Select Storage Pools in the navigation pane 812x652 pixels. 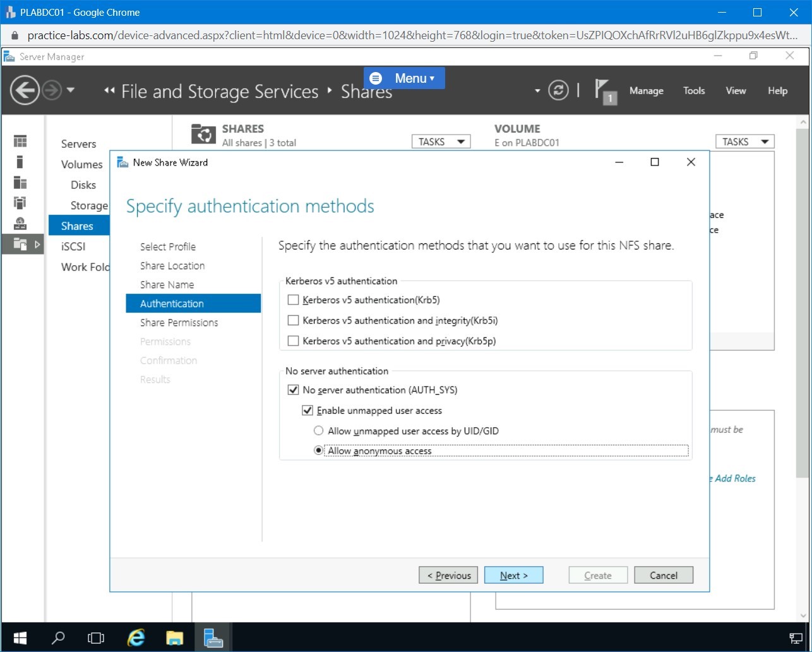point(90,205)
